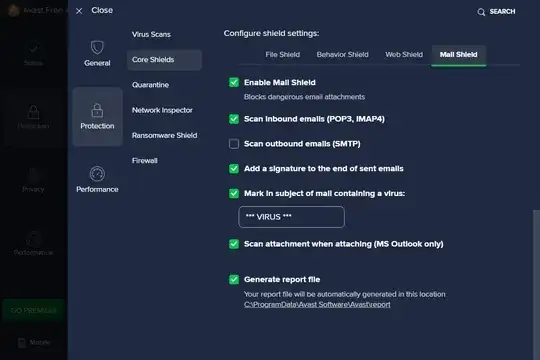Viewport: 540px width, 360px height.
Task: Click the virus subject text field
Action: [291, 217]
